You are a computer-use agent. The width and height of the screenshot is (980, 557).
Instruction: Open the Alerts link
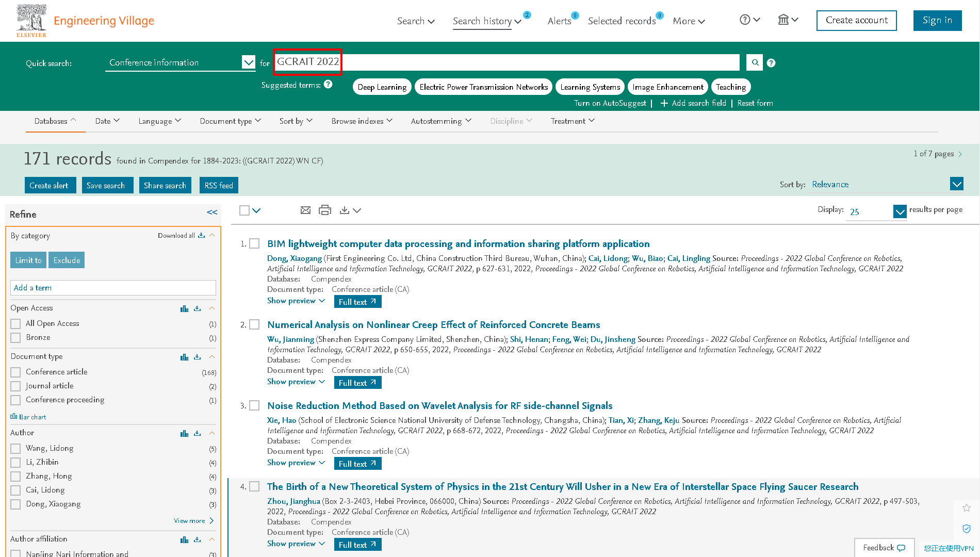point(559,21)
